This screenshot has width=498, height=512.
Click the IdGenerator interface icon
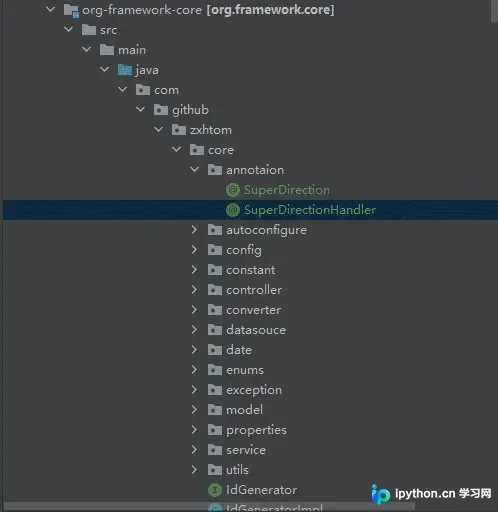[x=215, y=490]
